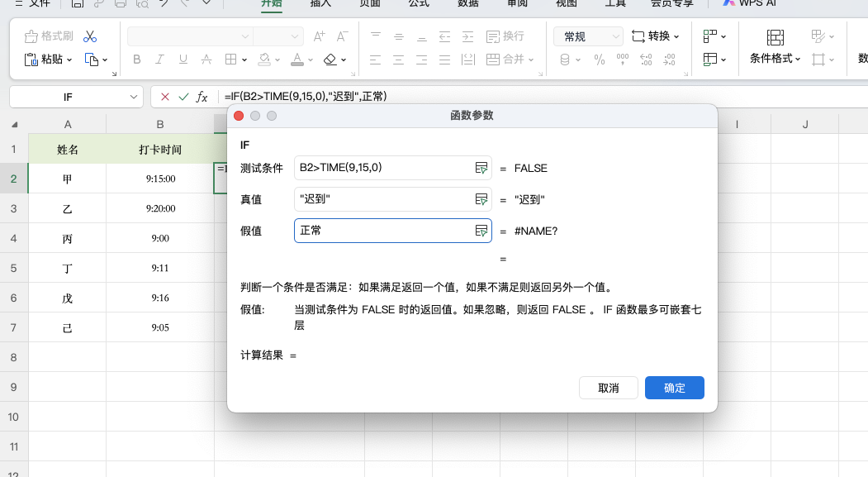
Task: Click the fx insert function icon
Action: [x=201, y=97]
